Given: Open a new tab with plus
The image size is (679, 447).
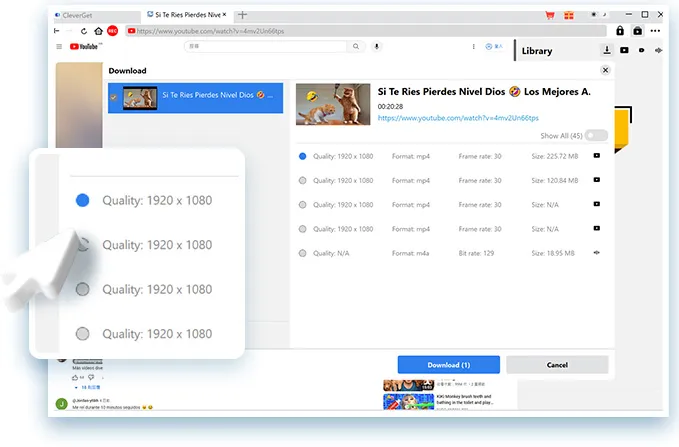Looking at the screenshot, I should point(242,15).
